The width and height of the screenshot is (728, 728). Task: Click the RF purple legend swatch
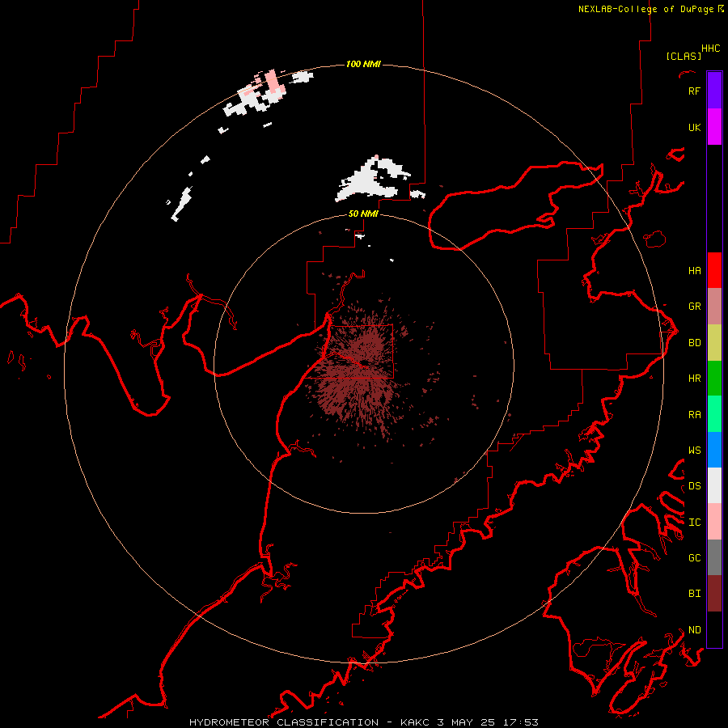714,91
